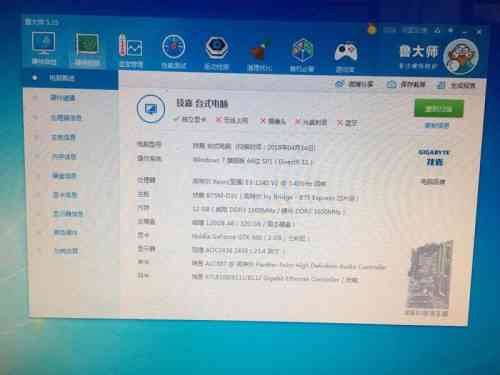Click the generate report button
This screenshot has width=500, height=375.
(x=457, y=85)
